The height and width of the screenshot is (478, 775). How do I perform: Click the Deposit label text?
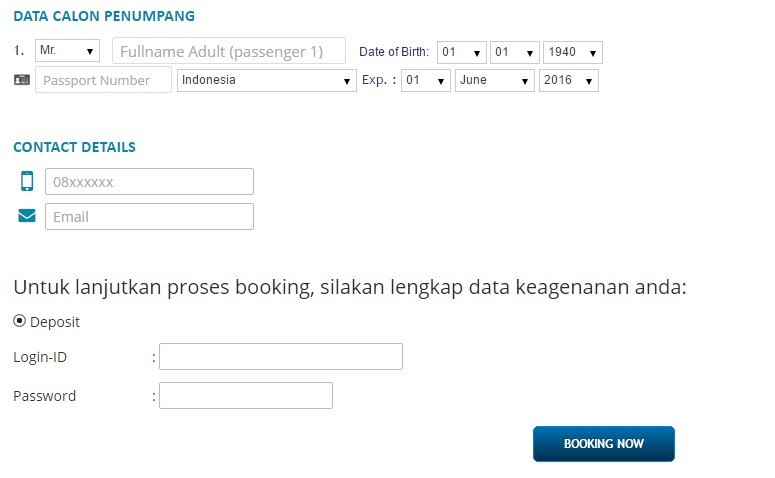(x=55, y=322)
